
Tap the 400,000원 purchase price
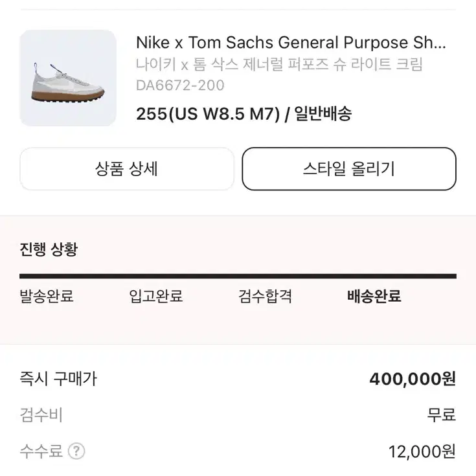point(413,379)
